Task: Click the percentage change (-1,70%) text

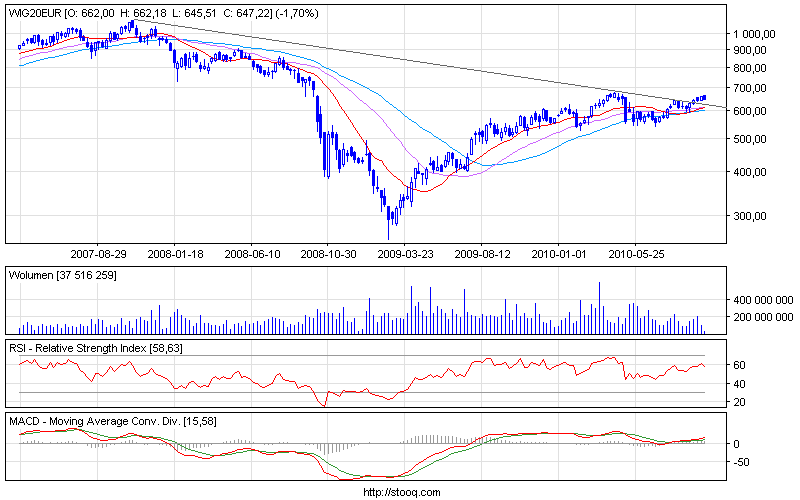Action: pos(297,13)
